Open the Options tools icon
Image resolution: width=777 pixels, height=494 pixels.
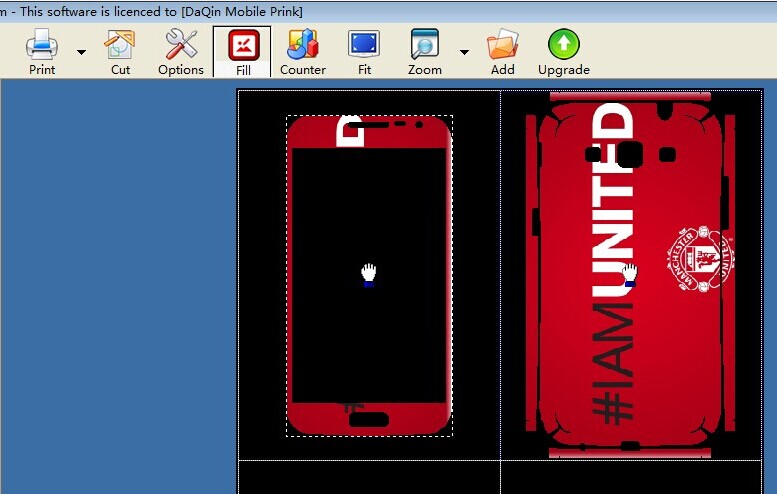click(x=181, y=45)
